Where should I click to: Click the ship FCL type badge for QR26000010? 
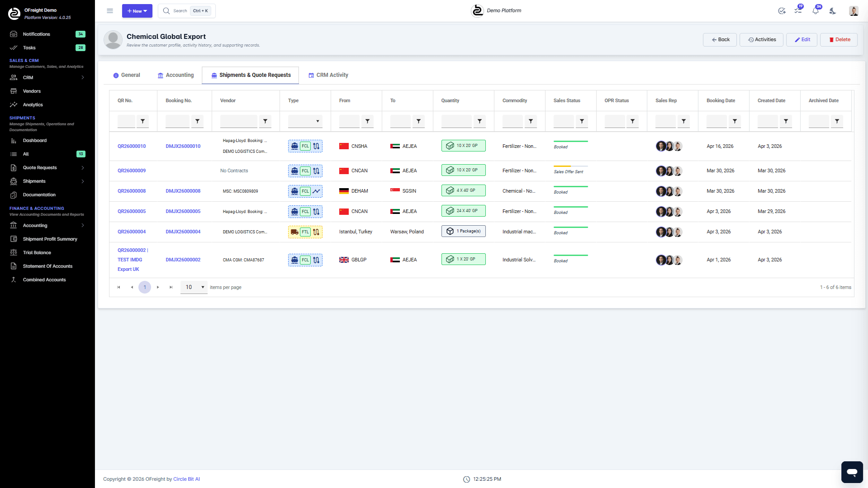[x=305, y=146]
